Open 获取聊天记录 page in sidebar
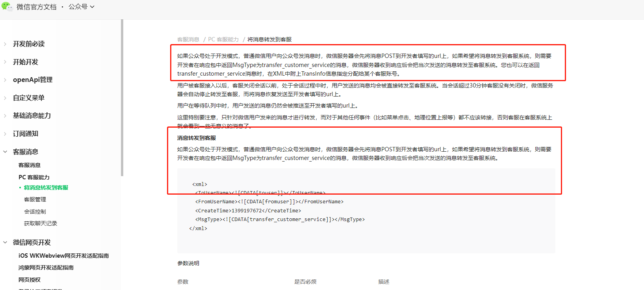The width and height of the screenshot is (644, 290). pos(41,223)
